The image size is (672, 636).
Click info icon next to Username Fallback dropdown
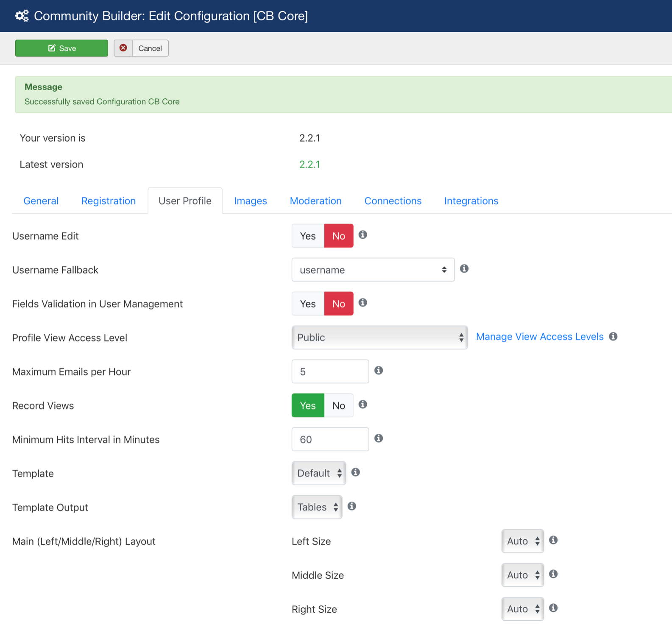click(x=464, y=268)
